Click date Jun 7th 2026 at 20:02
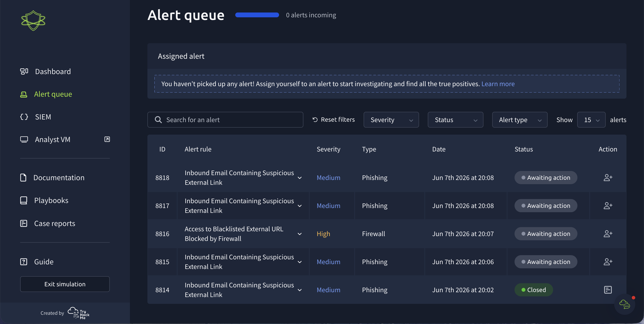This screenshot has height=324, width=644. pos(463,290)
